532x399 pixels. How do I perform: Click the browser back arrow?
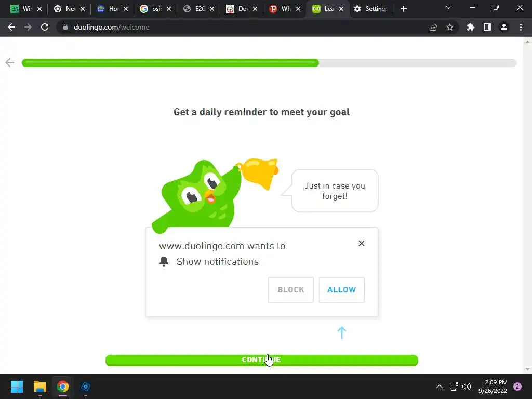[11, 27]
